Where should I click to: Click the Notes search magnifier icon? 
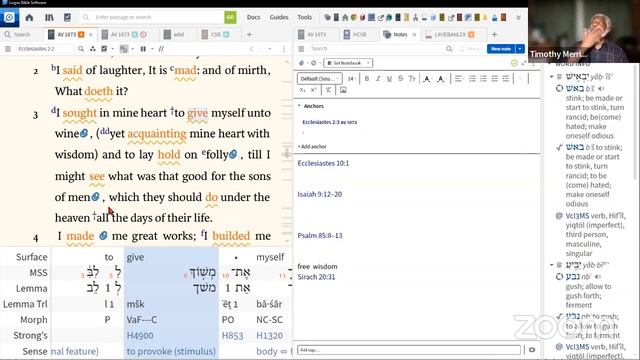[449, 49]
